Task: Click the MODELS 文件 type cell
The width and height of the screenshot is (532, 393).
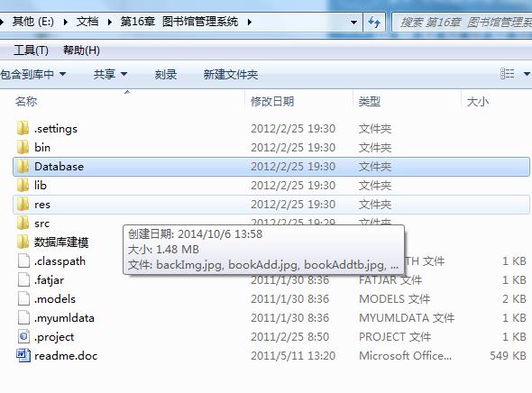Action: coord(394,299)
